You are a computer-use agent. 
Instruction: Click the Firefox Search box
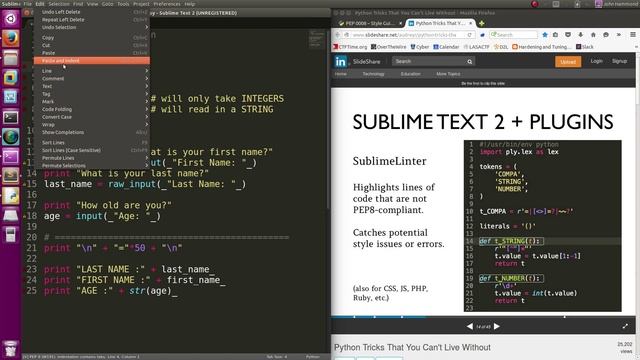[x=513, y=35]
